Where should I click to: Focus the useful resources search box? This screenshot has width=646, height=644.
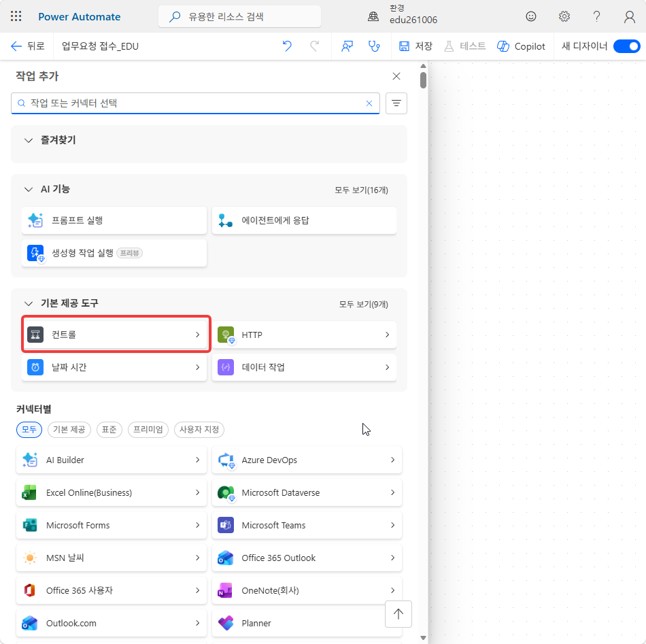tap(240, 16)
